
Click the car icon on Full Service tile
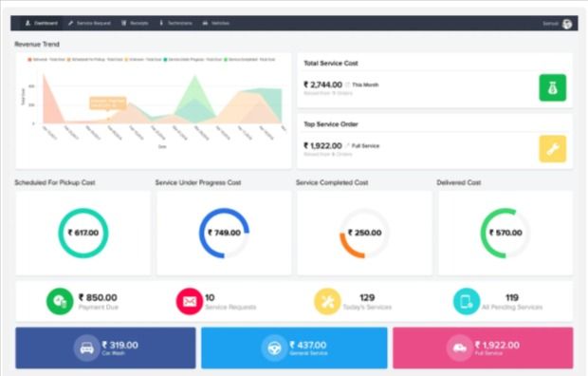click(x=460, y=348)
